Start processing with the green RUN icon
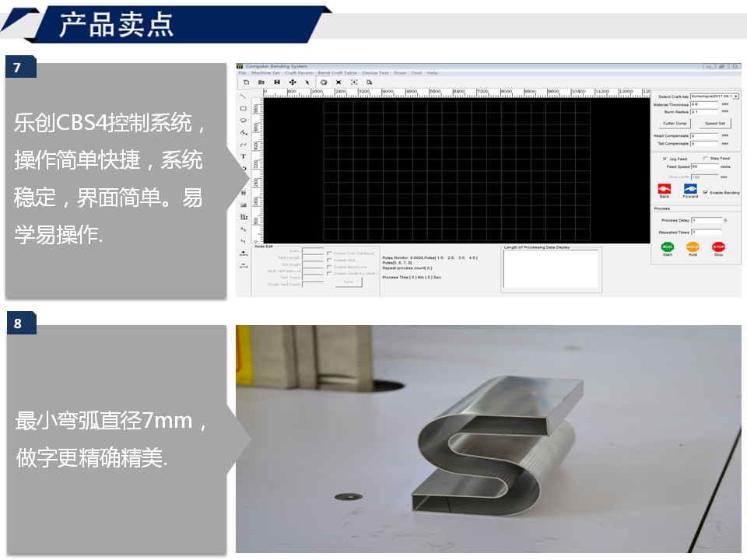The width and height of the screenshot is (747, 560). [667, 247]
